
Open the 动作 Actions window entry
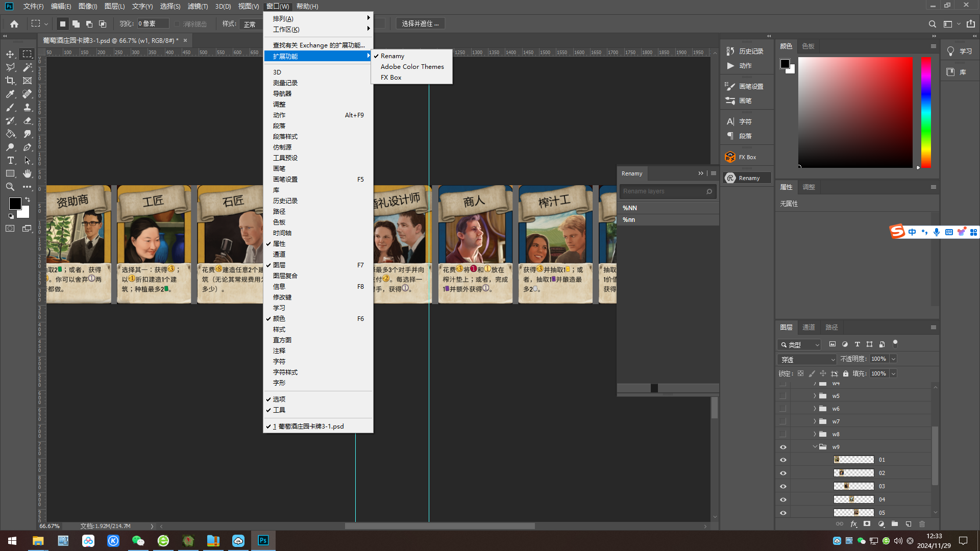click(x=318, y=115)
